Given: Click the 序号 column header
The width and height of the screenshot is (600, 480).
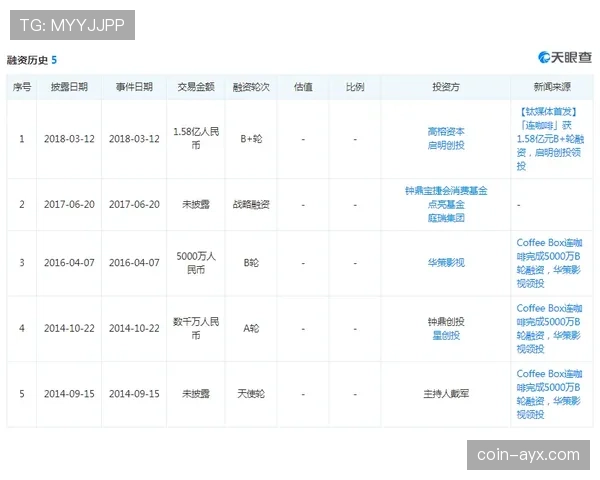Looking at the screenshot, I should pos(22,87).
